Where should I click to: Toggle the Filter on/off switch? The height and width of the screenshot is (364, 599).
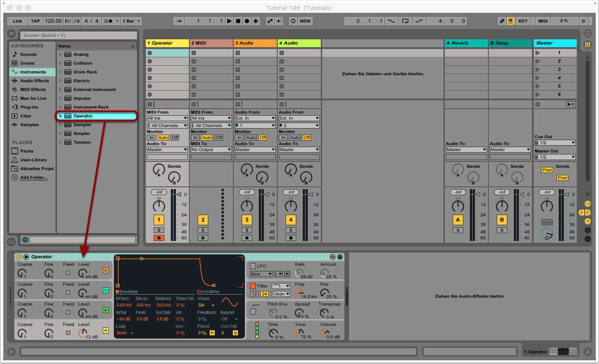coord(253,286)
